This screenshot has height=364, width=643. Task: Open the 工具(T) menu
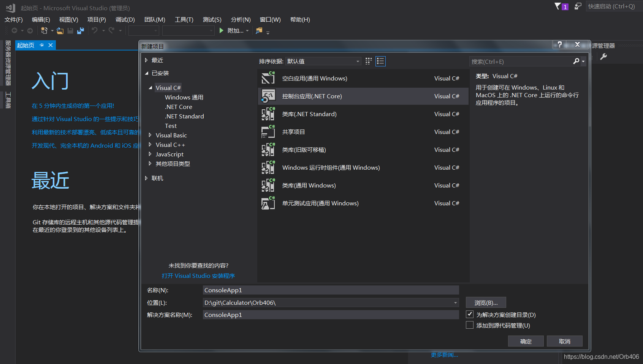[x=184, y=19]
